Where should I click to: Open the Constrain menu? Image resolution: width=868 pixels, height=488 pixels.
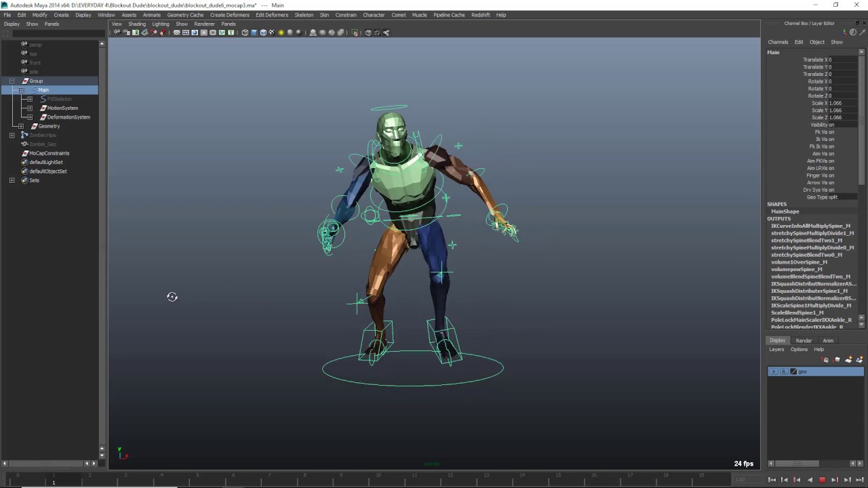click(346, 15)
